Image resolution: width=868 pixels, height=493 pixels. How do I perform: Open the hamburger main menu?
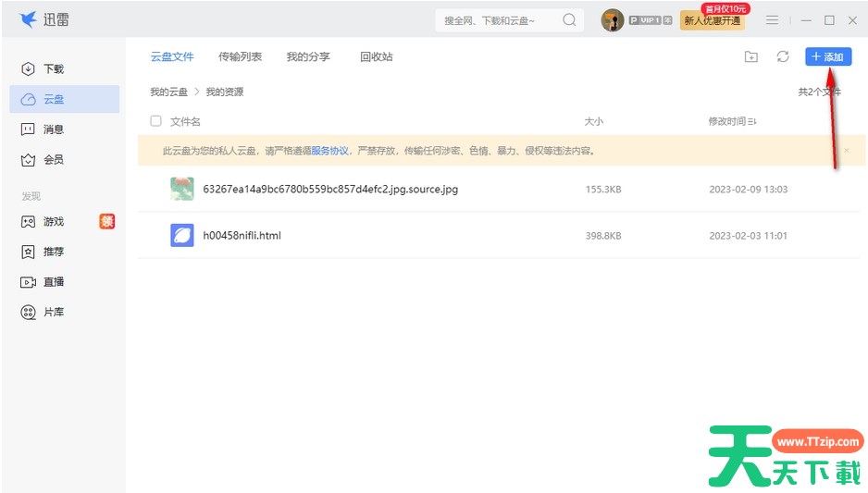772,20
